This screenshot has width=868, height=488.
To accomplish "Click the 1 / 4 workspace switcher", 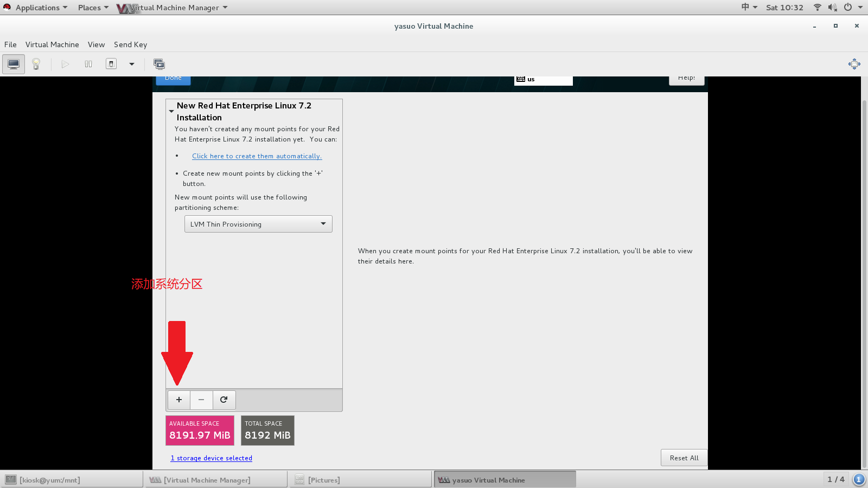I will [835, 479].
